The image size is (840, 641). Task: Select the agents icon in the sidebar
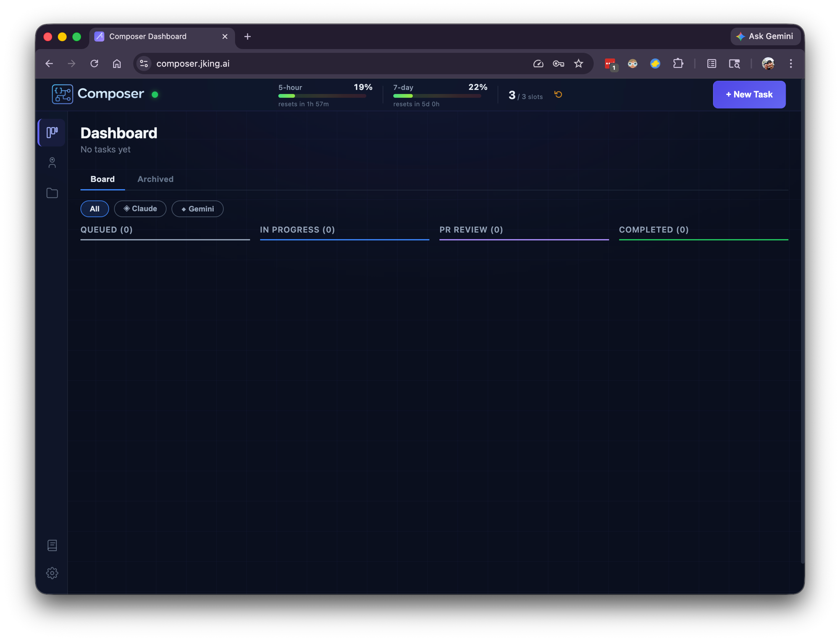[x=51, y=163]
